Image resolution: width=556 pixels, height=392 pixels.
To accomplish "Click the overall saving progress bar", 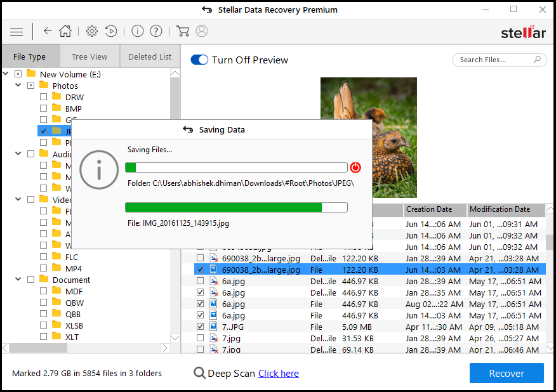I will coord(236,167).
